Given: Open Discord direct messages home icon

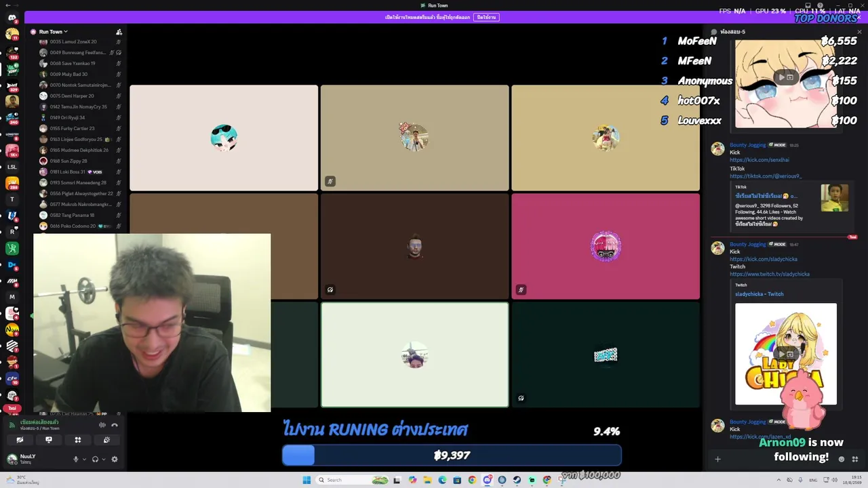Looking at the screenshot, I should point(12,18).
